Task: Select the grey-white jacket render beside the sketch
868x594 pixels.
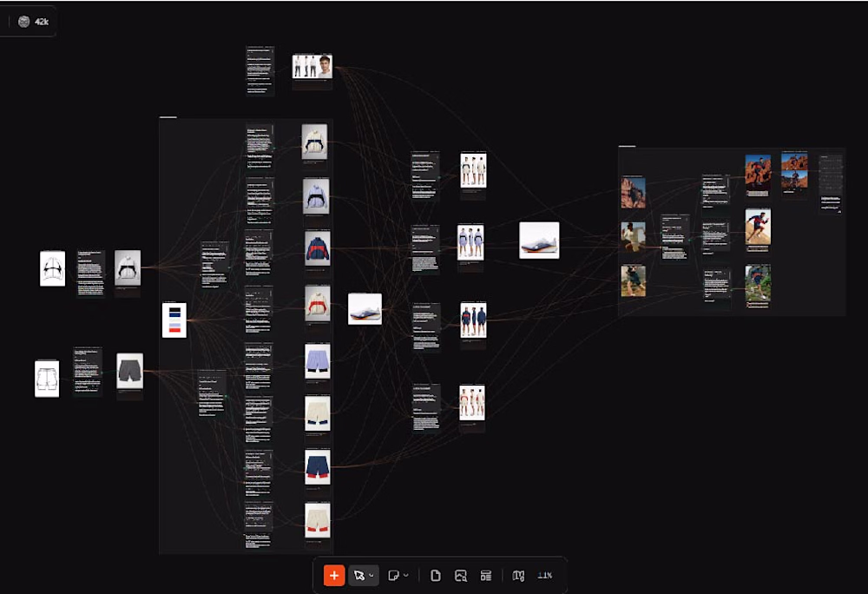Action: click(128, 268)
